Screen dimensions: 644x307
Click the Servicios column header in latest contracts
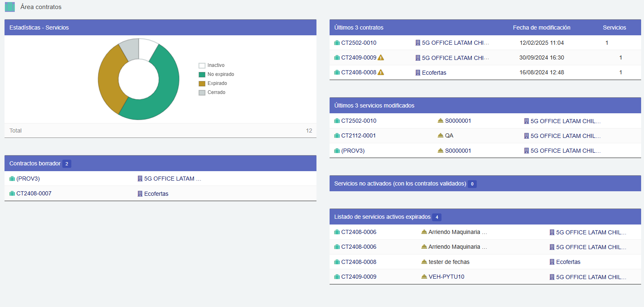point(614,27)
